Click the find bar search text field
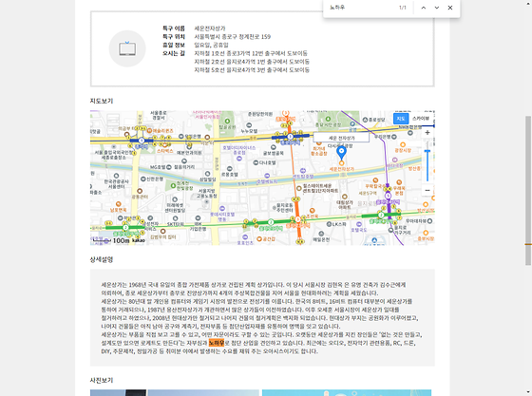Screen dimensions: 532x396 point(360,8)
